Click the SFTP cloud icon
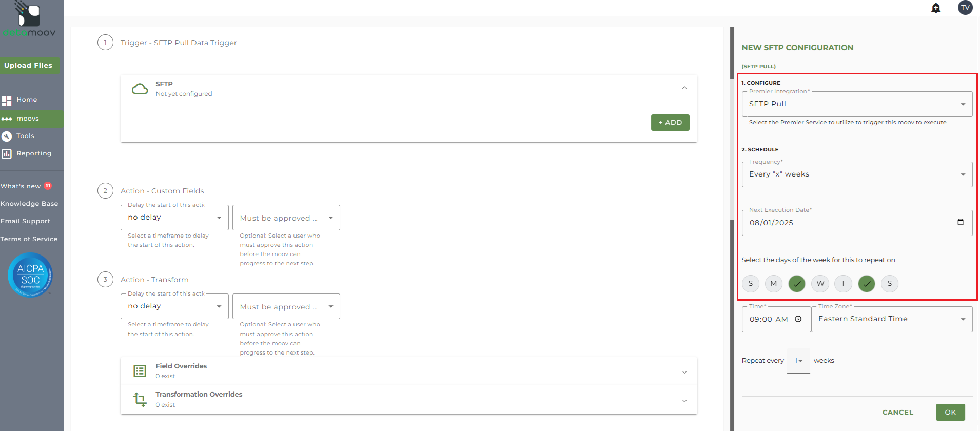Screen dimensions: 980x431 click(140, 89)
